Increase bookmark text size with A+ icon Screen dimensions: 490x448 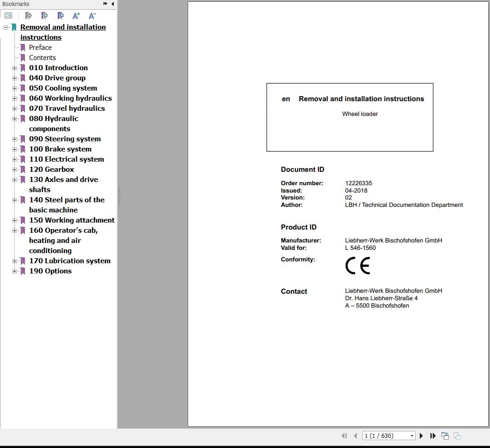pyautogui.click(x=76, y=16)
